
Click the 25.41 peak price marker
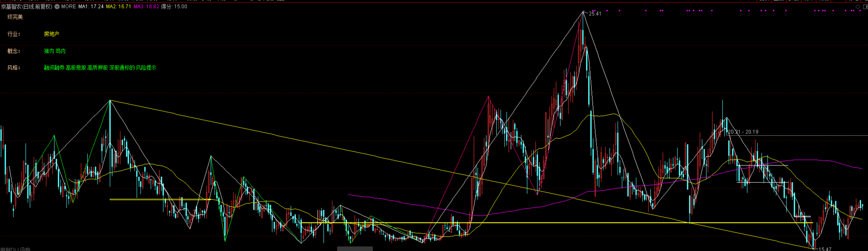pyautogui.click(x=595, y=14)
